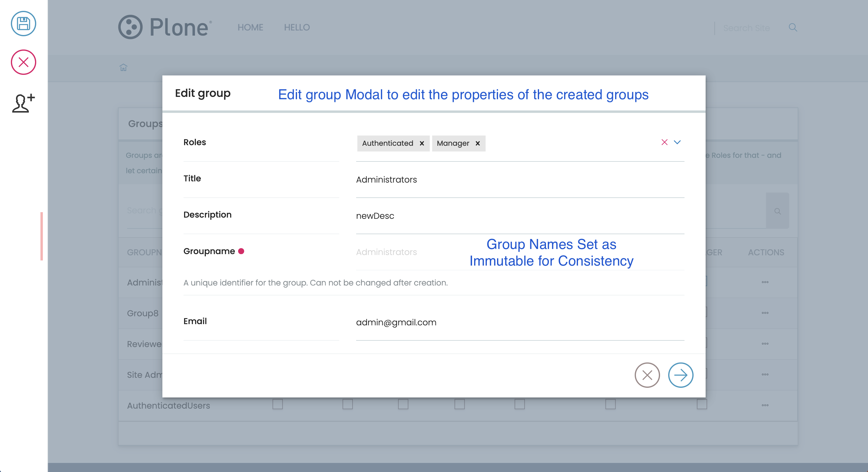Click the Title field containing Administrators

click(520, 180)
